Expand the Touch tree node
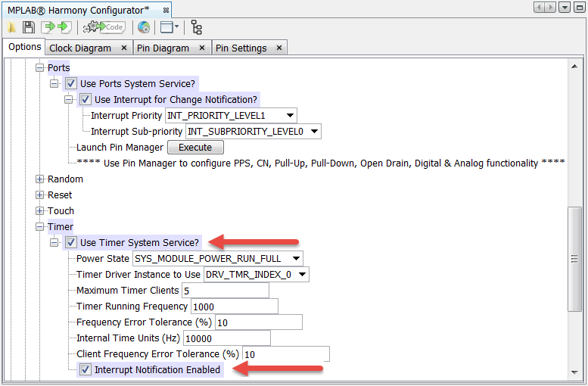588x386 pixels. pos(40,211)
